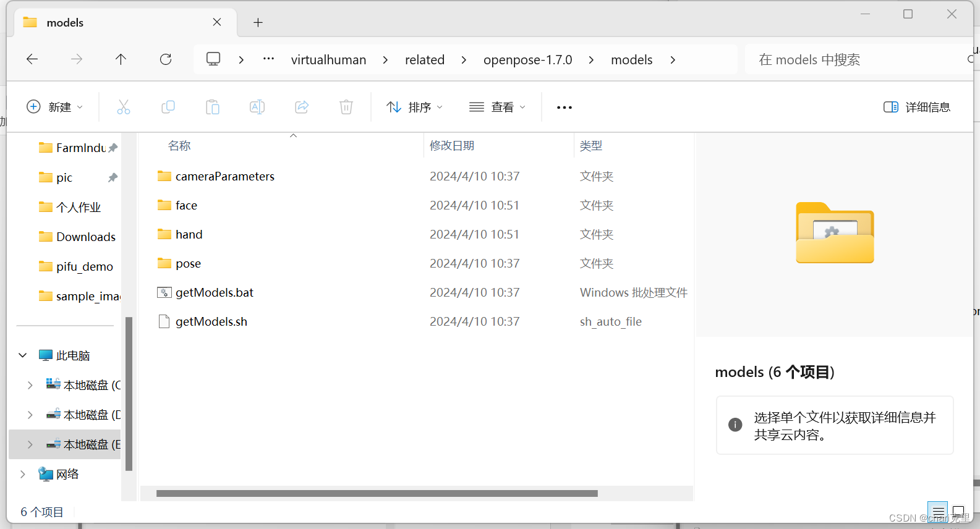Screen dimensions: 980x529
Task: Click the 在 models 中搜索 search box
Action: pos(859,59)
